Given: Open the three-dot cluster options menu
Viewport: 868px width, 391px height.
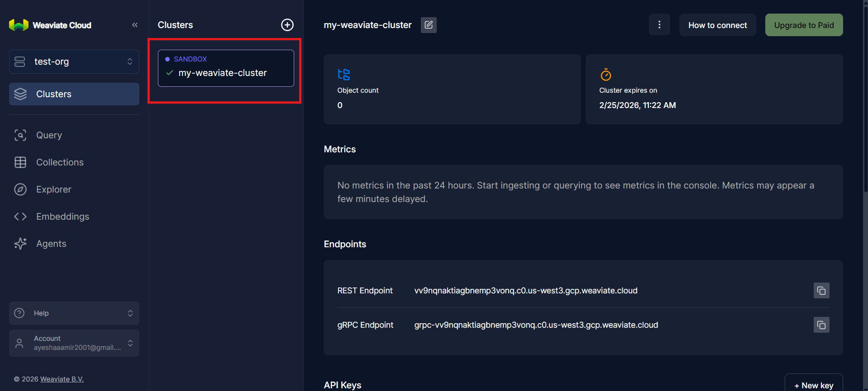Looking at the screenshot, I should tap(659, 25).
